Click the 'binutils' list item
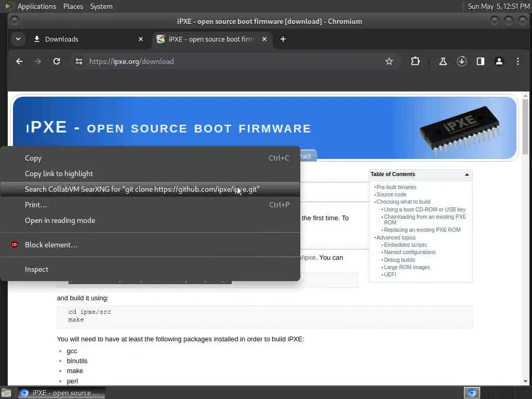Image resolution: width=532 pixels, height=399 pixels. tap(77, 361)
